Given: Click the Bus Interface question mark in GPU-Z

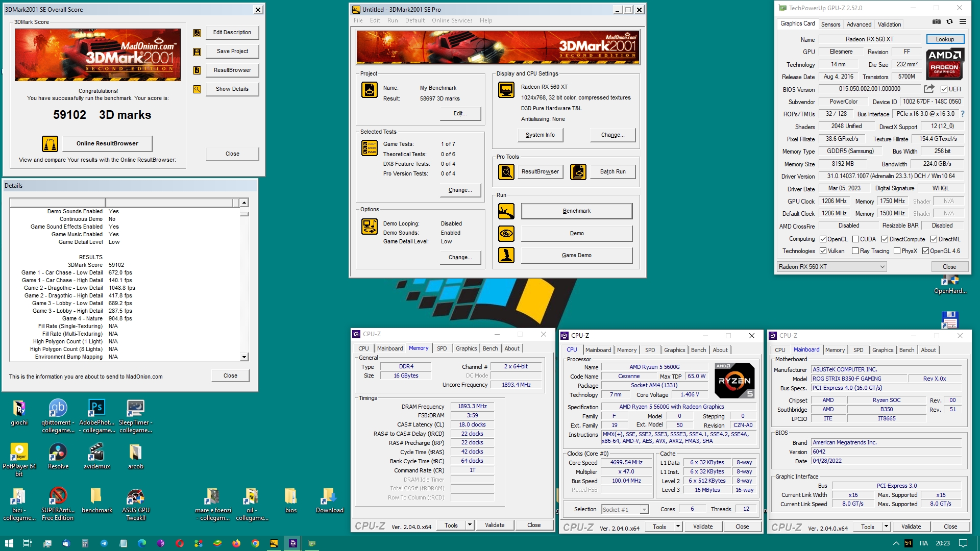Looking at the screenshot, I should (x=963, y=114).
